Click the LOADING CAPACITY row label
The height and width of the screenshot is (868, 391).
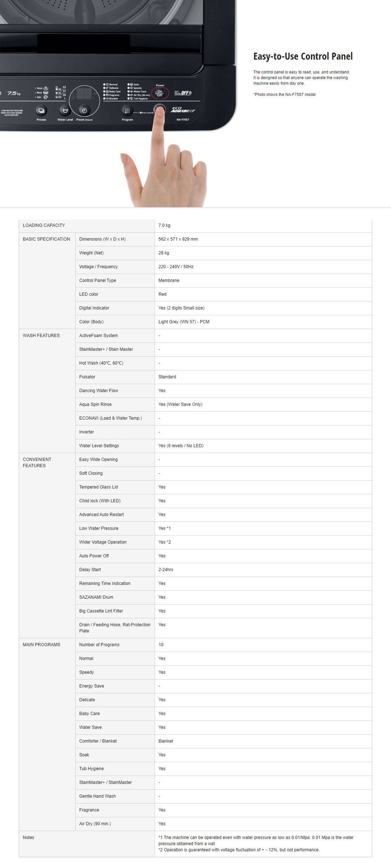coord(44,225)
